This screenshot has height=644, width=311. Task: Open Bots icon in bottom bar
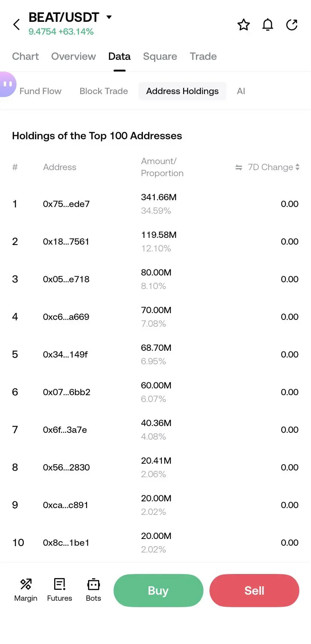[93, 590]
